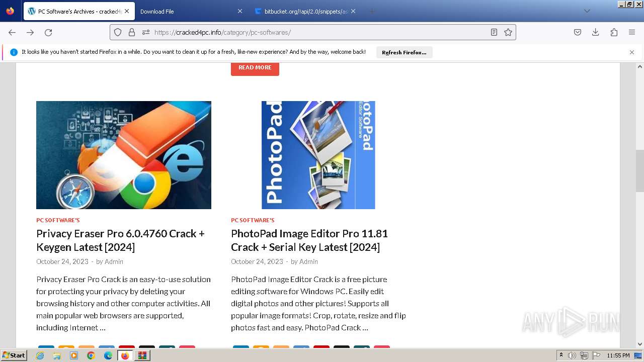Close the Download File tab
This screenshot has width=644, height=362.
pyautogui.click(x=239, y=11)
